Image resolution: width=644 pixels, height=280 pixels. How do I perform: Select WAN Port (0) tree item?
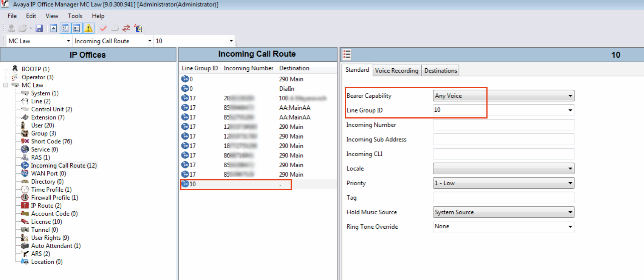(x=48, y=174)
